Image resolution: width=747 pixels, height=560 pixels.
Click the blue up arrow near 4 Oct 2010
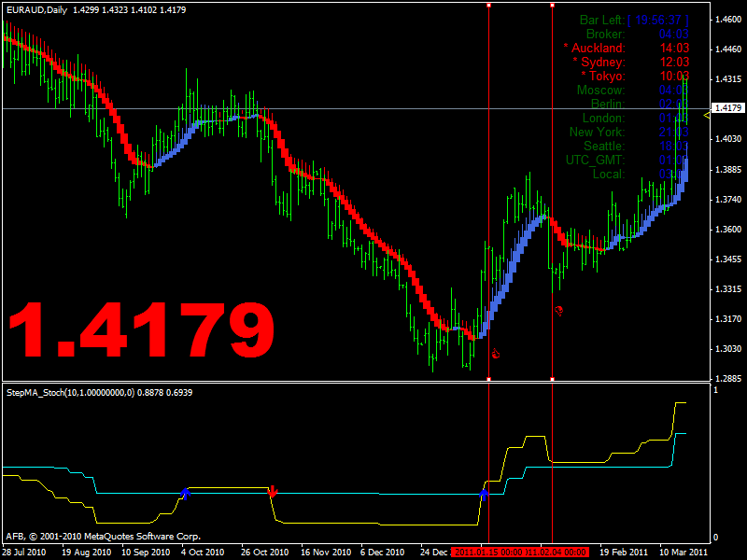[x=185, y=492]
